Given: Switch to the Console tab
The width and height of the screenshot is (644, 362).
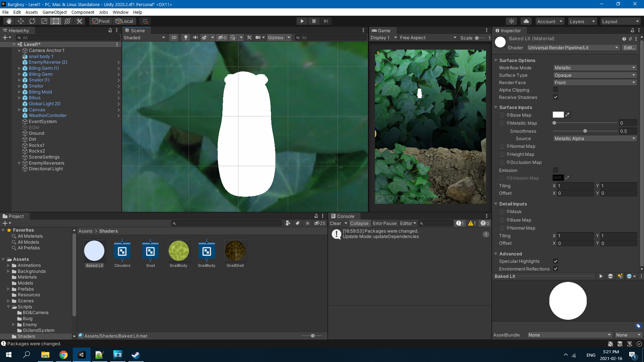Looking at the screenshot, I should pos(344,216).
